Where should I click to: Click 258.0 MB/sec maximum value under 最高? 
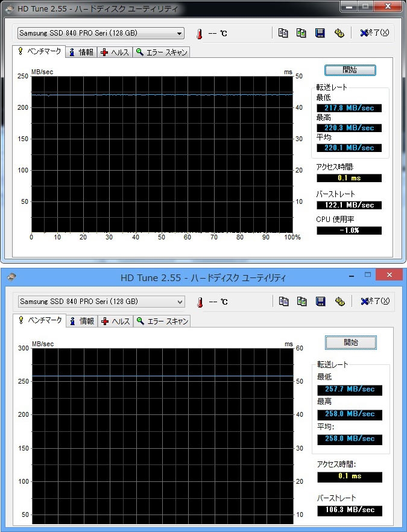click(350, 414)
